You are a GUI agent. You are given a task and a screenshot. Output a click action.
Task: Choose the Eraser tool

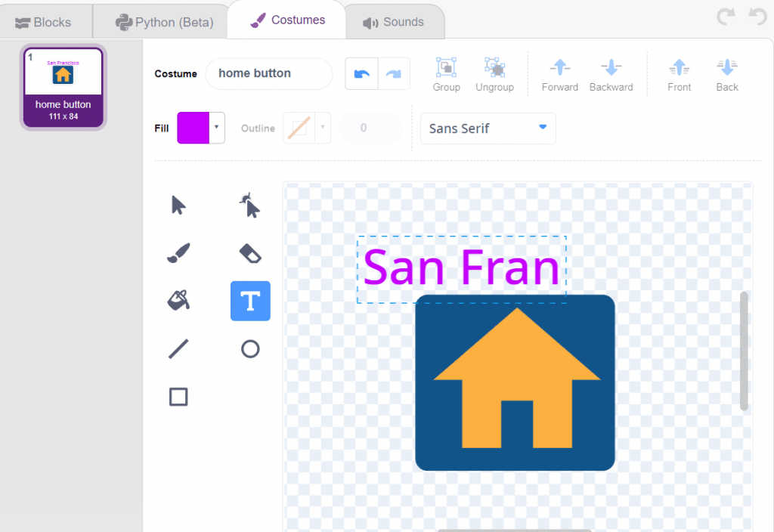point(250,253)
